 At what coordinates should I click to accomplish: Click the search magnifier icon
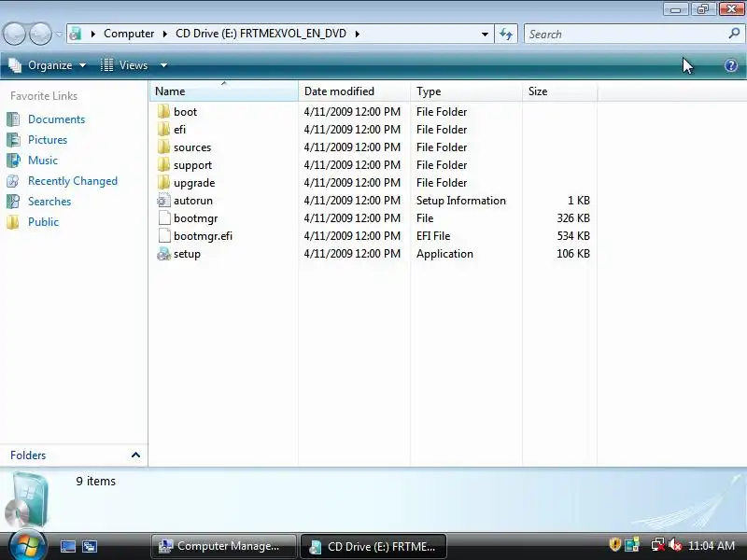(734, 34)
